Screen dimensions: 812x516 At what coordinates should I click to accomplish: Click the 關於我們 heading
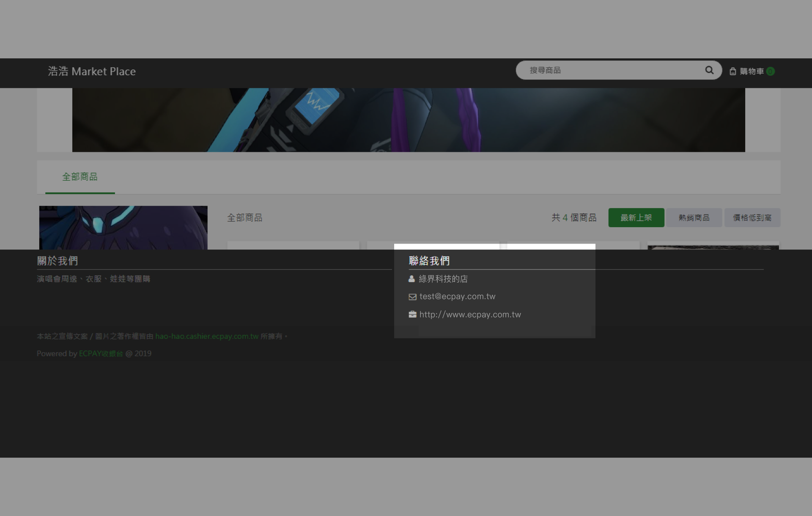(x=58, y=261)
